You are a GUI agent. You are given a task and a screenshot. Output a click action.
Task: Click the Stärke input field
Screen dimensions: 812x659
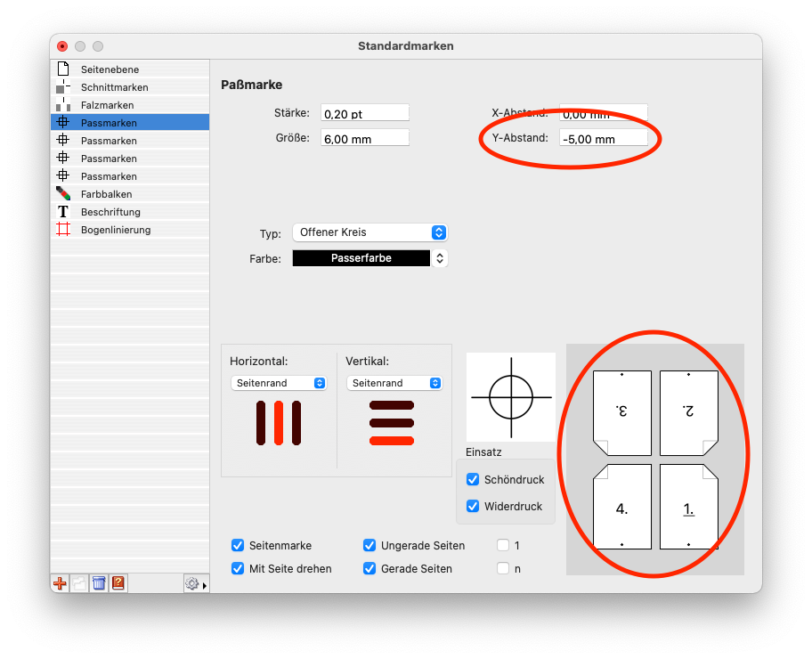[365, 113]
